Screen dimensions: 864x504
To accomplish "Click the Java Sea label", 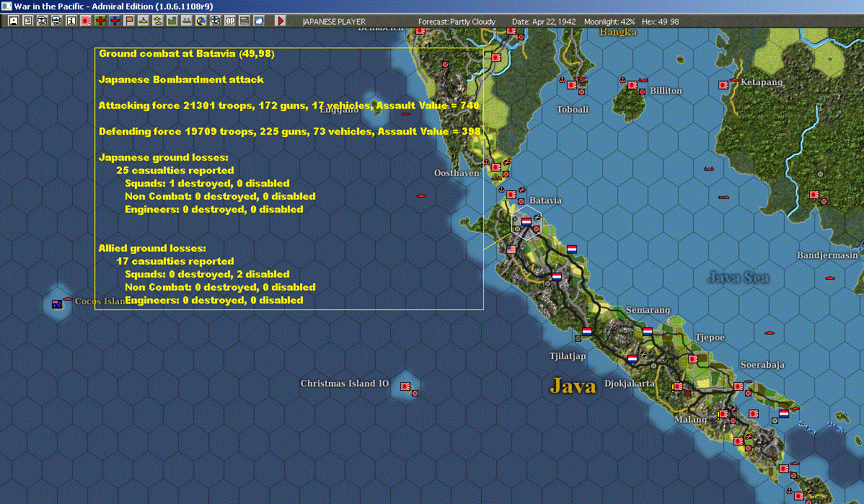I will tap(739, 277).
